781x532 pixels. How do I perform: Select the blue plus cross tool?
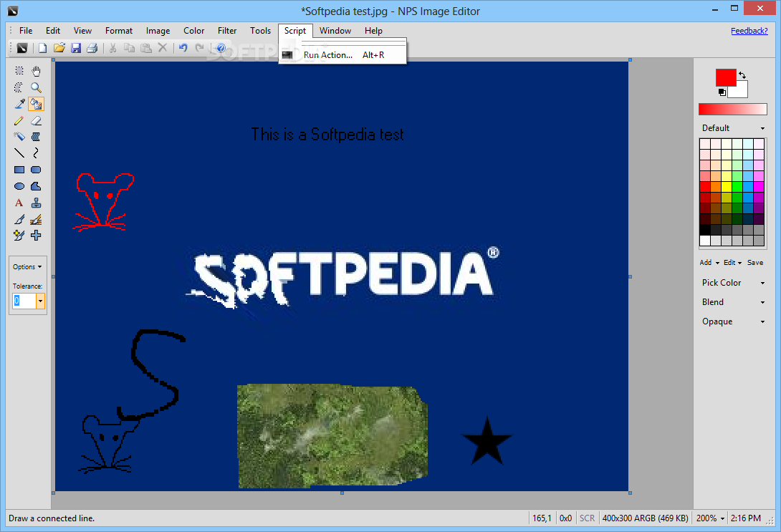coord(36,236)
